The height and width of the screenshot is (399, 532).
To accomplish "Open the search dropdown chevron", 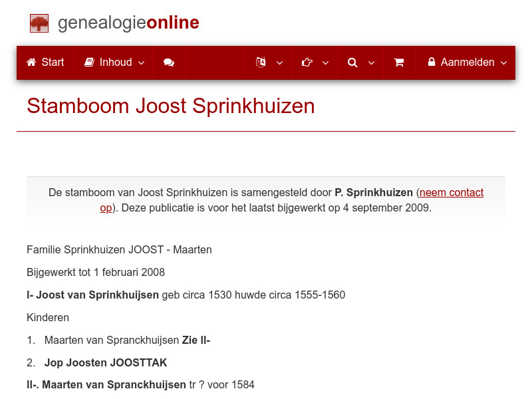I will coord(371,63).
